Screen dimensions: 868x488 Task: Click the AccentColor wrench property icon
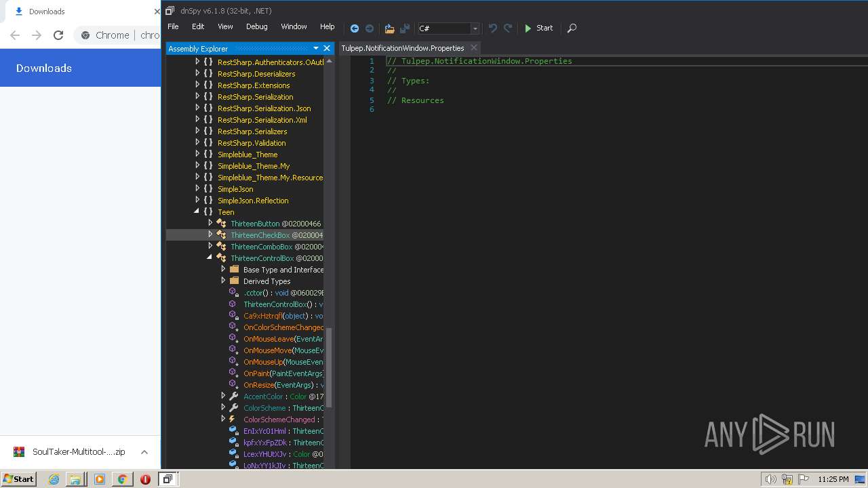point(234,396)
